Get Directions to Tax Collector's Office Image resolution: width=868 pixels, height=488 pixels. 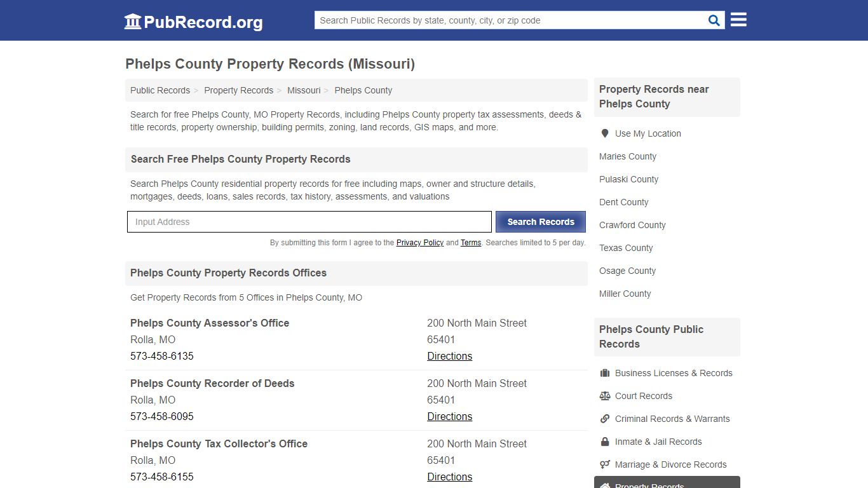pos(449,477)
